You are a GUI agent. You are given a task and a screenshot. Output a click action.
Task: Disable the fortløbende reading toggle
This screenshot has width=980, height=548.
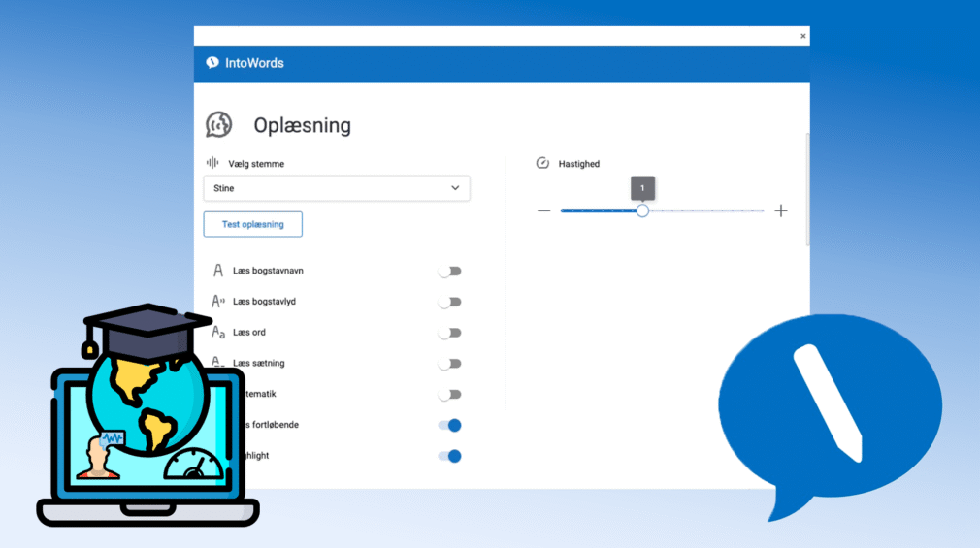pos(449,426)
